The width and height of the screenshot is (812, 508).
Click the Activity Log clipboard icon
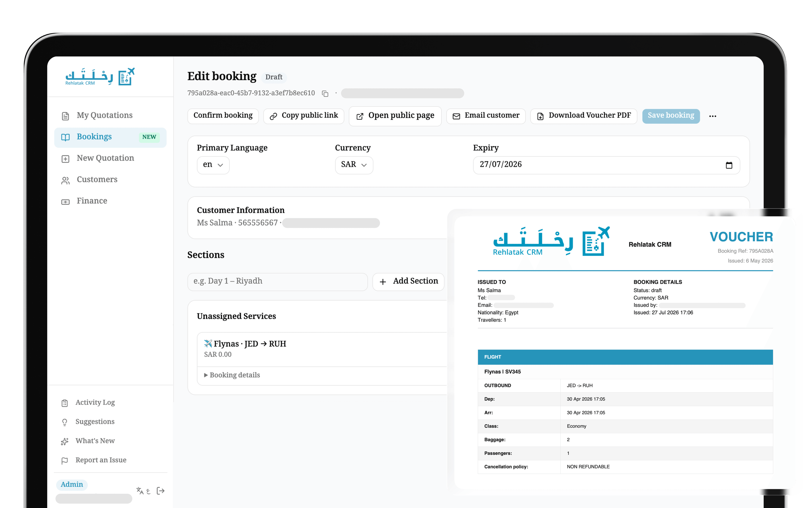(x=65, y=403)
